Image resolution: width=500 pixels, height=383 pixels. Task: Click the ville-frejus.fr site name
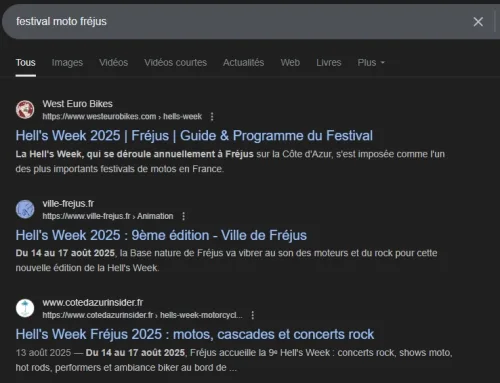[x=68, y=204]
